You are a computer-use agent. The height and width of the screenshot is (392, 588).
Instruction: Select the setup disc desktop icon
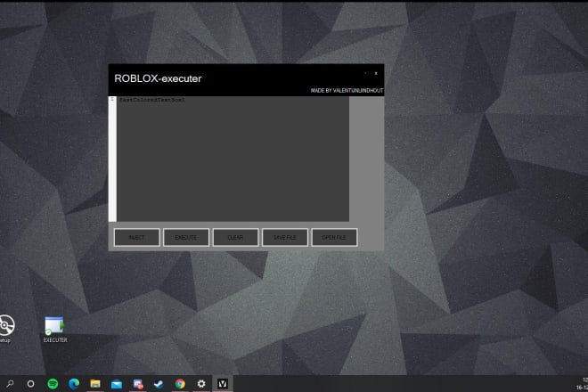[5, 326]
